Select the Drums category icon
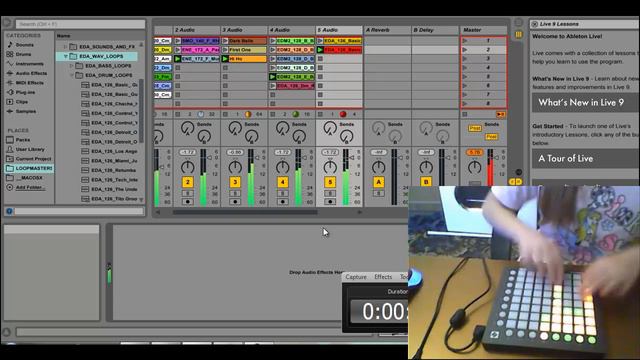 tap(10, 54)
